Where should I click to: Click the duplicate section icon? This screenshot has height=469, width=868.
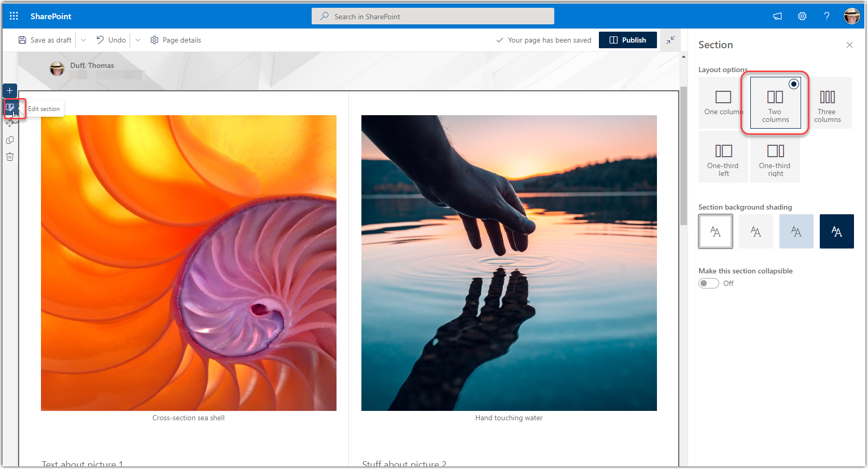point(10,140)
